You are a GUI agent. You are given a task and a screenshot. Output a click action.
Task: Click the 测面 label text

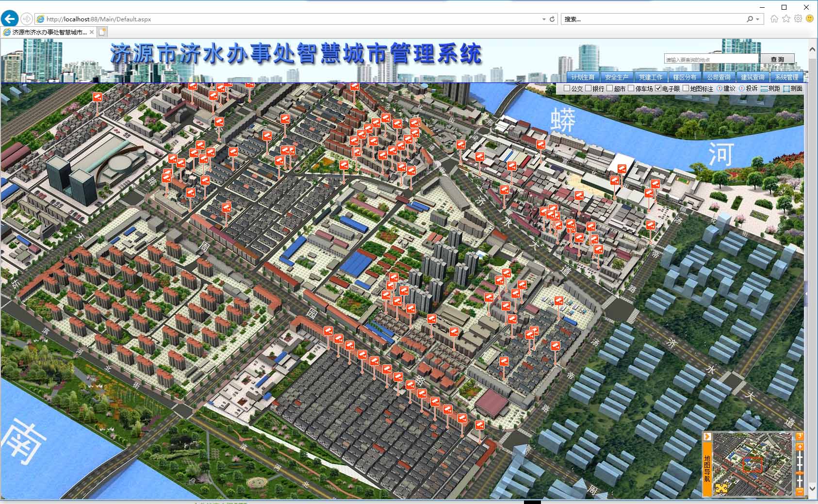tap(796, 88)
